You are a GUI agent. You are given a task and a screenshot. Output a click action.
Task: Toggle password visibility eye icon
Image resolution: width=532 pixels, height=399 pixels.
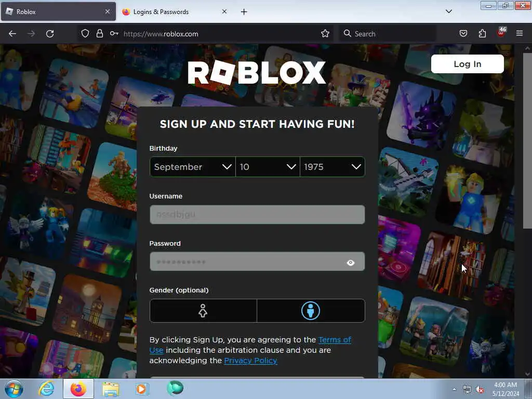(x=351, y=262)
